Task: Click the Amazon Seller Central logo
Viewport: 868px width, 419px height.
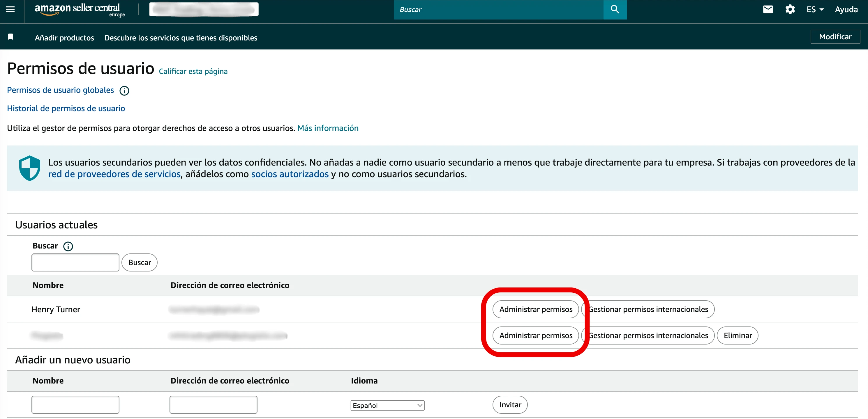Action: pos(80,10)
